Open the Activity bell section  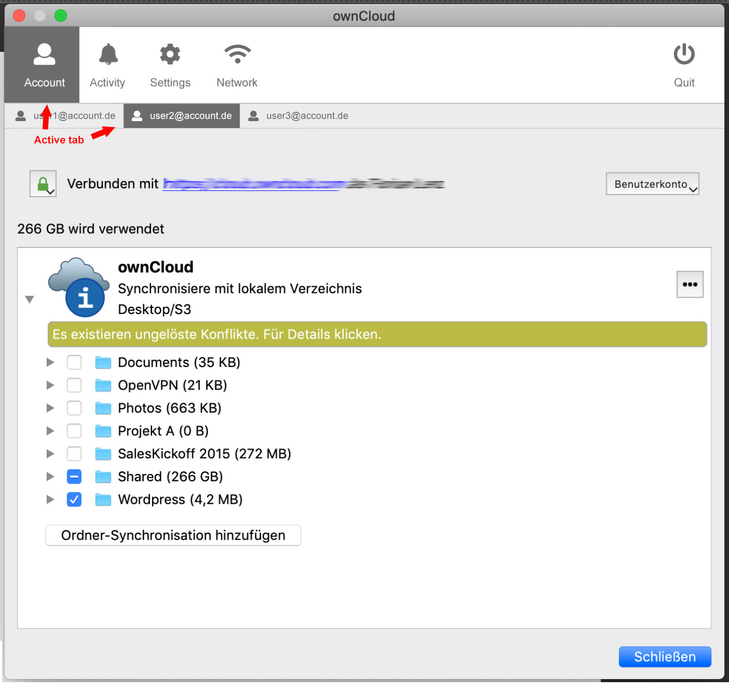click(x=108, y=65)
